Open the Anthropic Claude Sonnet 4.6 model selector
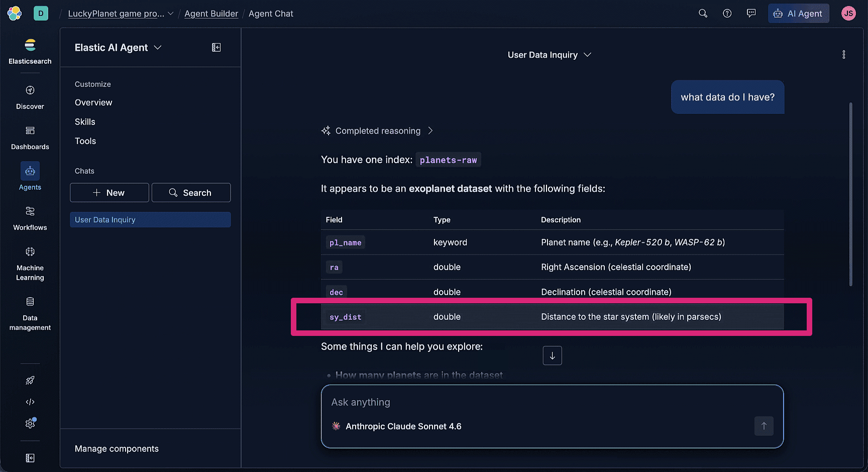This screenshot has height=472, width=868. 397,426
